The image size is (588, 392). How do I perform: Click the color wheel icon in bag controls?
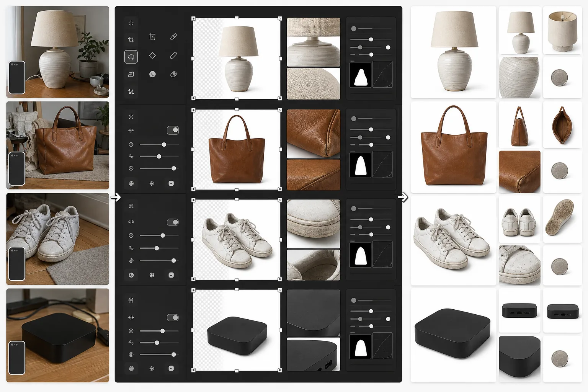(x=131, y=183)
